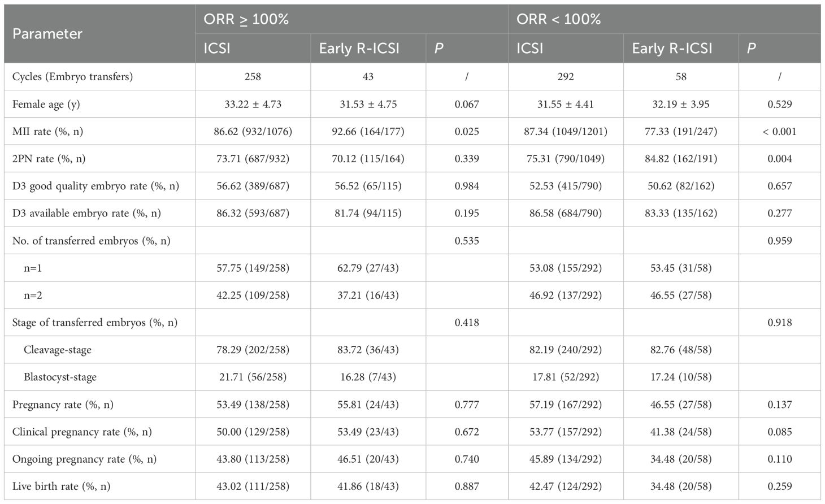825x504 pixels.
Task: Select the cell containing 84.82 (162/191)
Action: 681,159
